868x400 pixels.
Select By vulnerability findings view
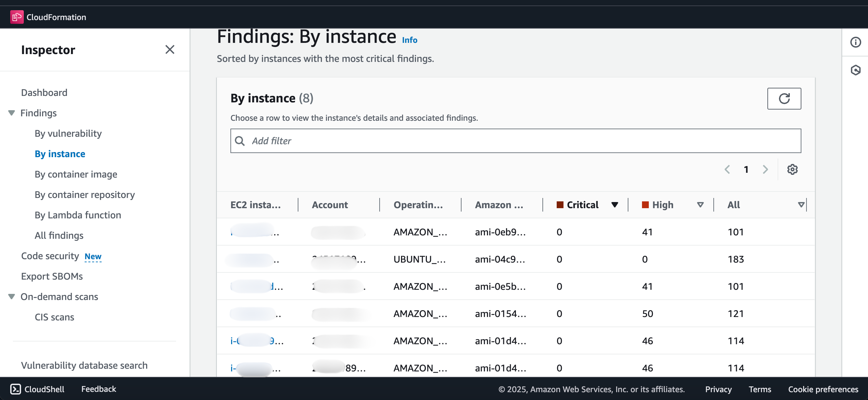click(68, 133)
